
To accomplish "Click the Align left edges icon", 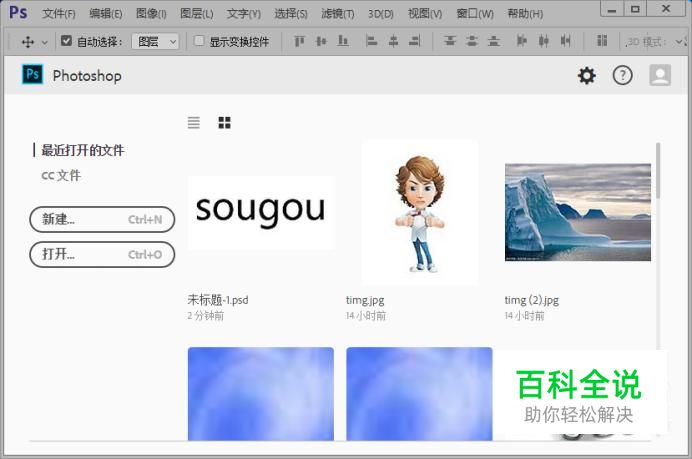I will tap(371, 41).
